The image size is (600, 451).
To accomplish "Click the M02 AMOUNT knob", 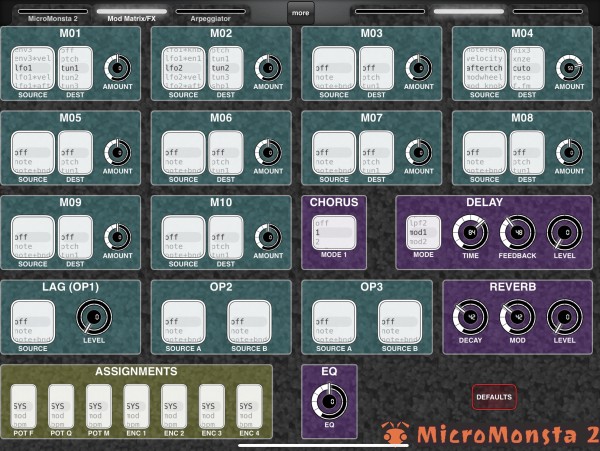I will 268,68.
